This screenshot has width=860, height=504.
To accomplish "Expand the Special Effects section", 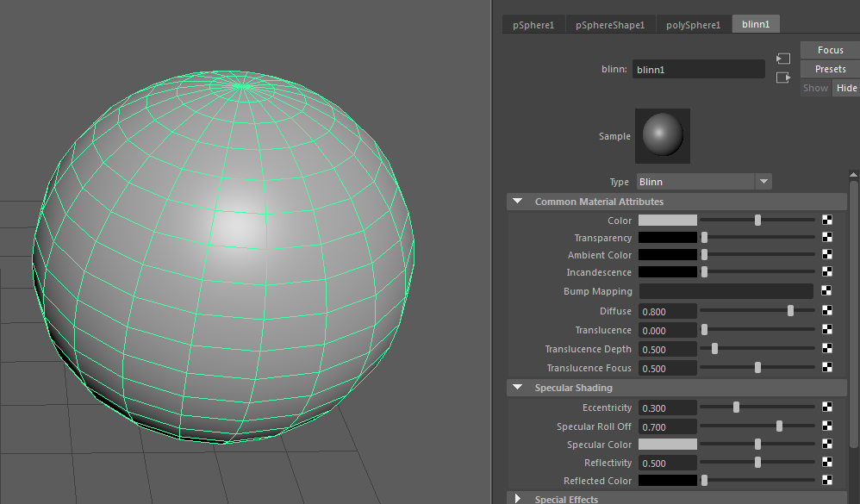I will click(518, 499).
